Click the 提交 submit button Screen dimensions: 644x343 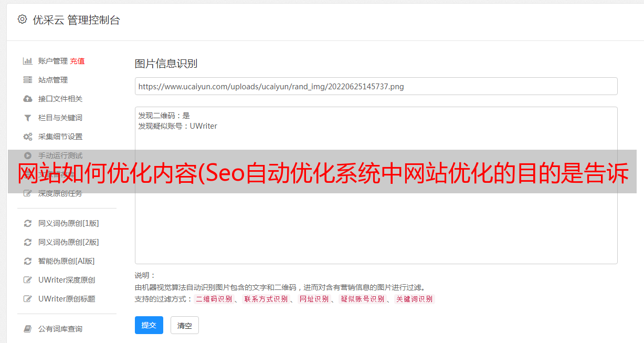point(149,325)
